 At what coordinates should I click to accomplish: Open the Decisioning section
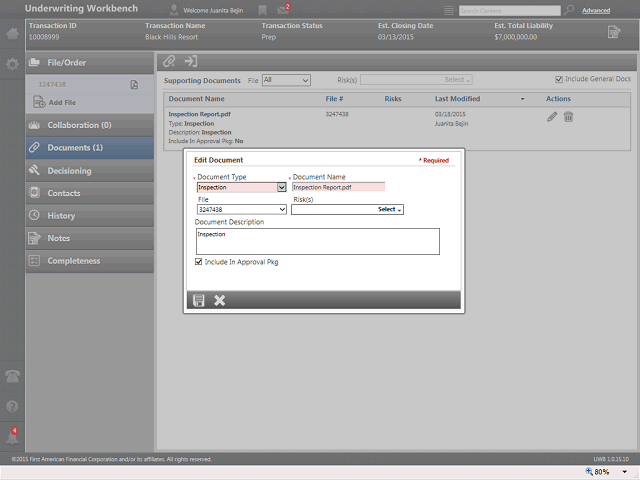(x=90, y=171)
